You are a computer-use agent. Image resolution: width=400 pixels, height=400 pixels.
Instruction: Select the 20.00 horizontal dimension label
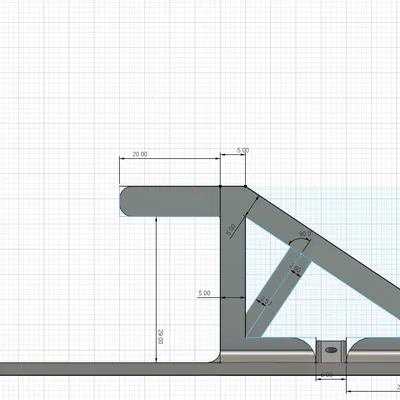[140, 154]
